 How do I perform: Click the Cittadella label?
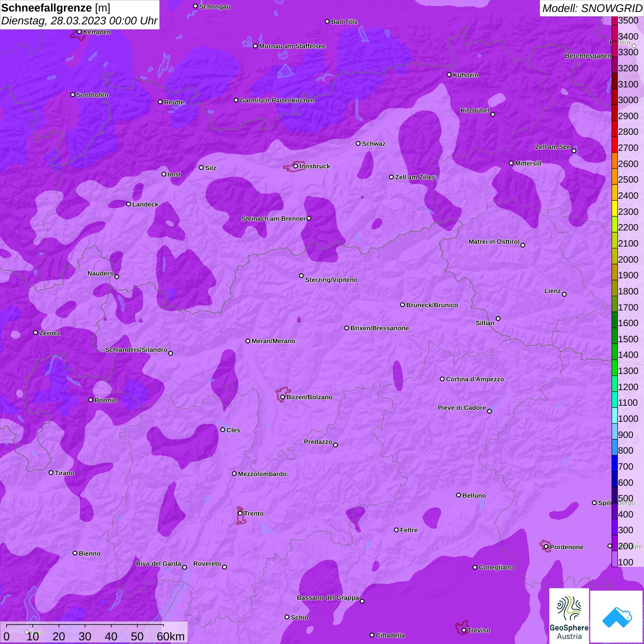click(390, 635)
